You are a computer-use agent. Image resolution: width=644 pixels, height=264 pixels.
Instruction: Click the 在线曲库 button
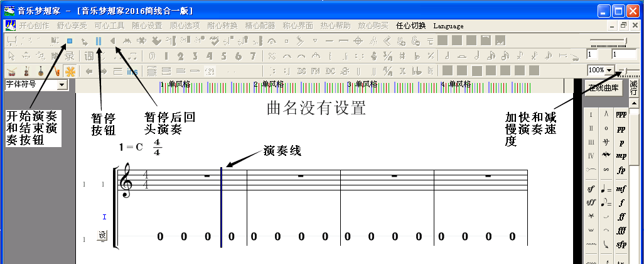coord(603,87)
